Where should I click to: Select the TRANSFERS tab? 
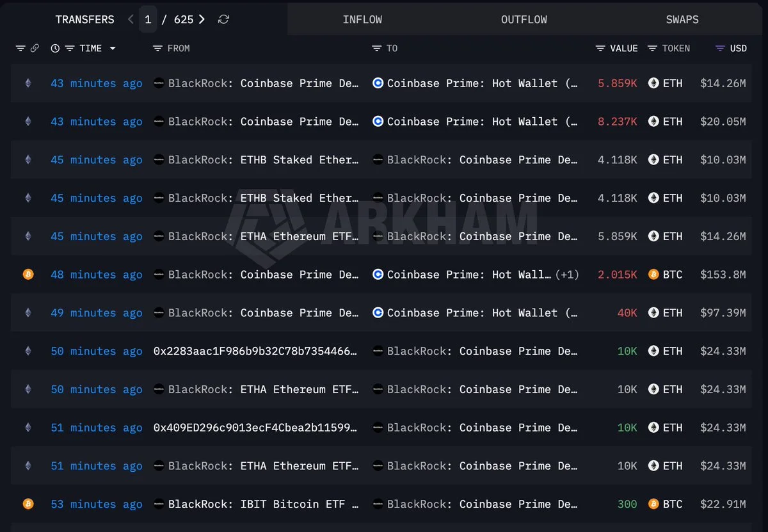coord(85,19)
